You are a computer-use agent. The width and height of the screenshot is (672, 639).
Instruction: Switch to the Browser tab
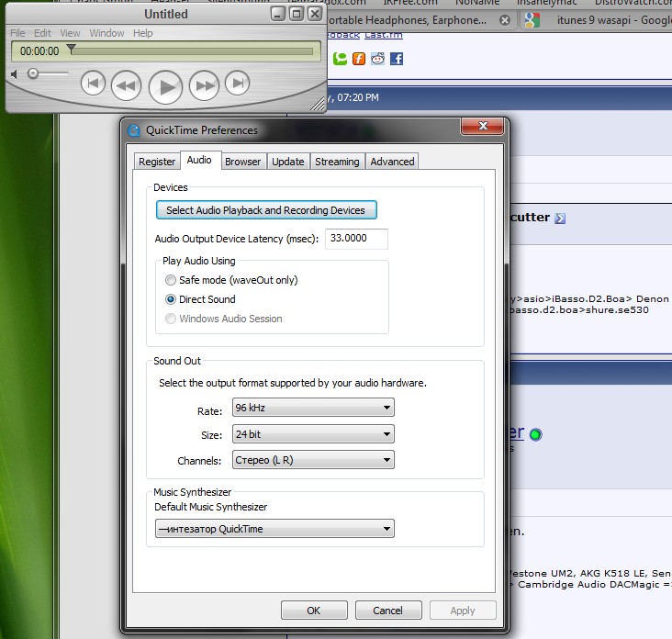coord(242,162)
